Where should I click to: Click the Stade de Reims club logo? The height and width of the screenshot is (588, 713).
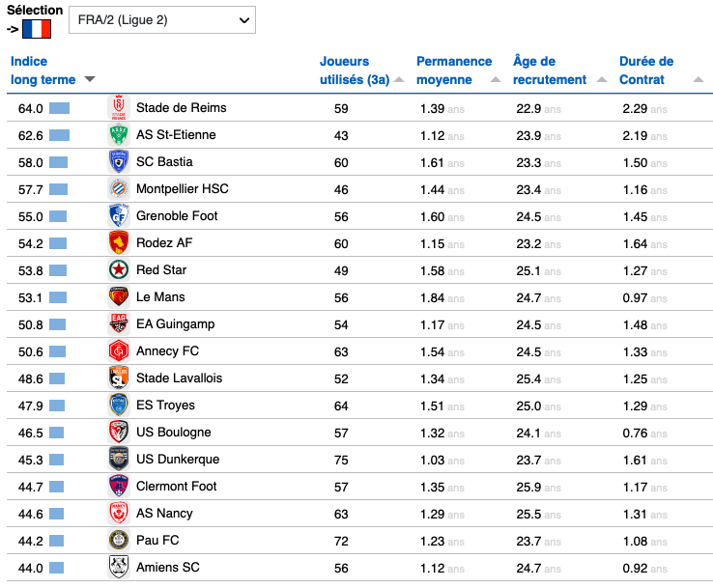tap(119, 108)
